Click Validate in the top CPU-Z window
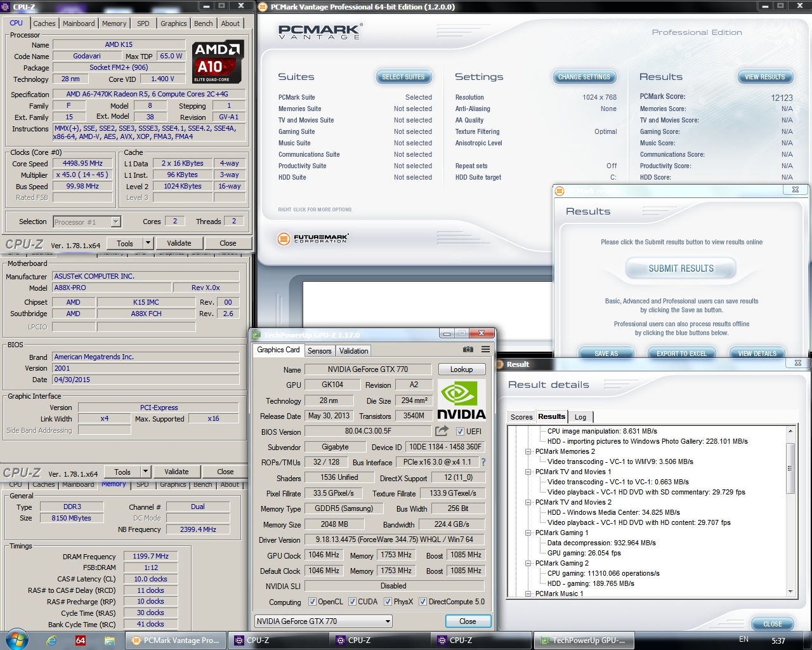 [x=179, y=243]
